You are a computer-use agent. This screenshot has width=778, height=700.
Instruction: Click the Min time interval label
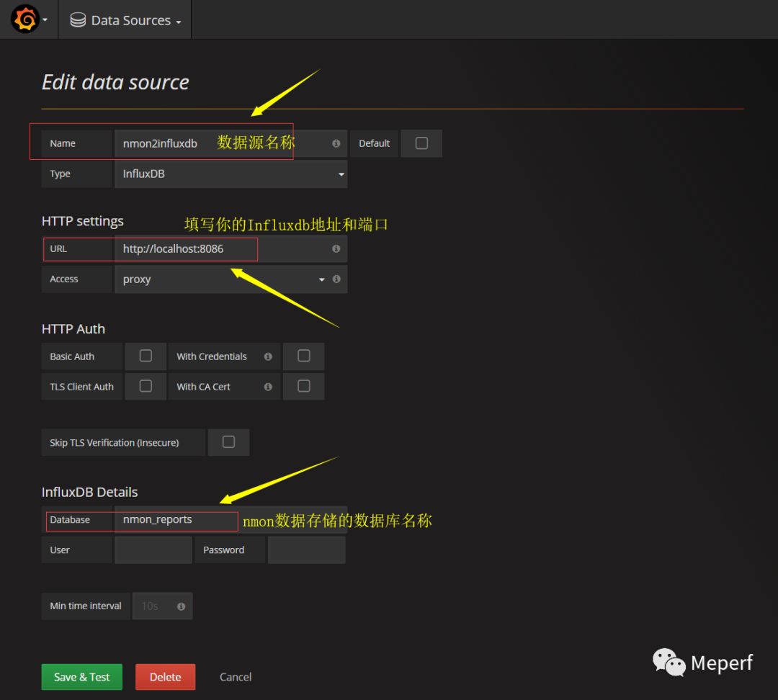coord(85,606)
